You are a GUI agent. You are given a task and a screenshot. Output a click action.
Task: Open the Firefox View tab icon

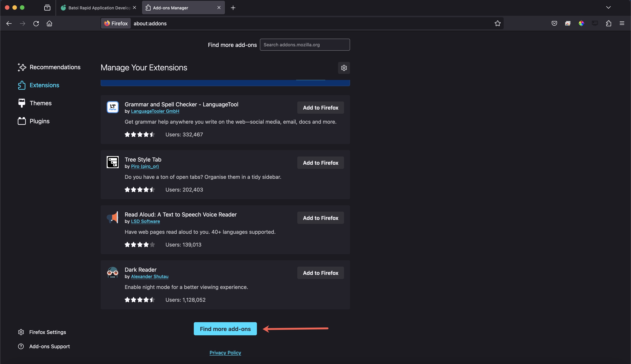coord(47,8)
